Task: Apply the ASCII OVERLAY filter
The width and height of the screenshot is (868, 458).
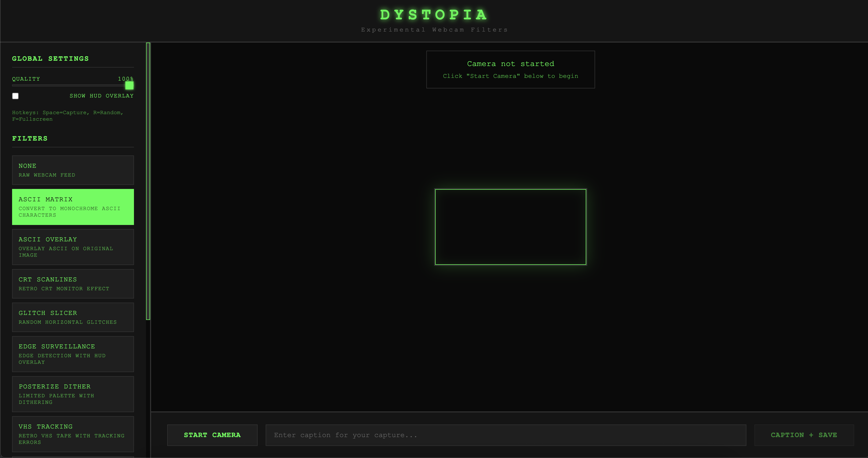Action: coord(73,247)
